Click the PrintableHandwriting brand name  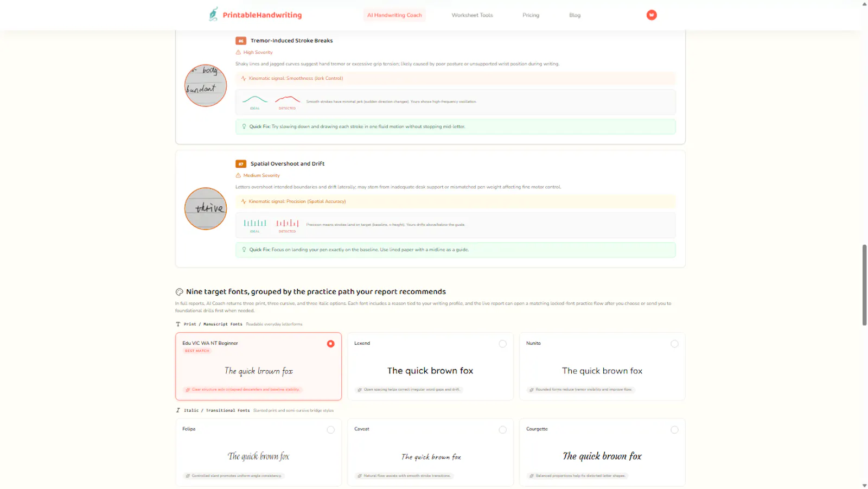tap(262, 15)
